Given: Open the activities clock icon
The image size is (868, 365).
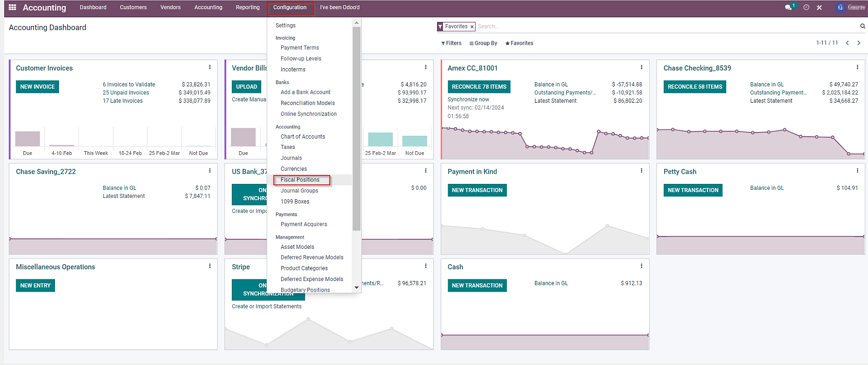Looking at the screenshot, I should coord(806,7).
